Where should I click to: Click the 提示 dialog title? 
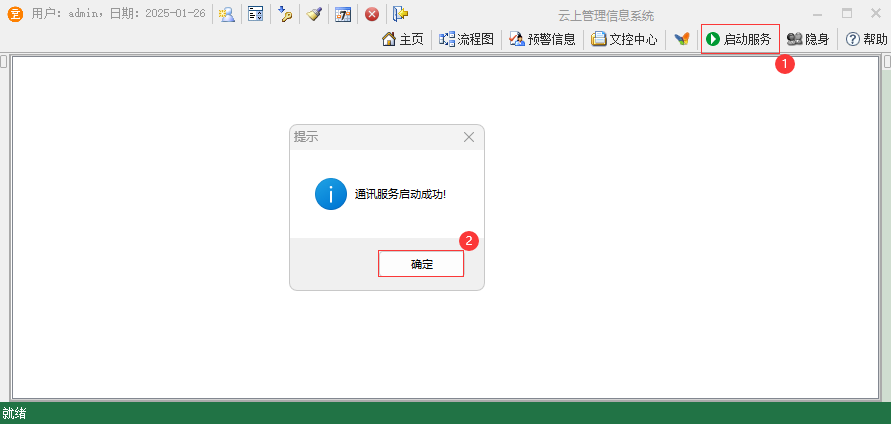click(x=306, y=137)
